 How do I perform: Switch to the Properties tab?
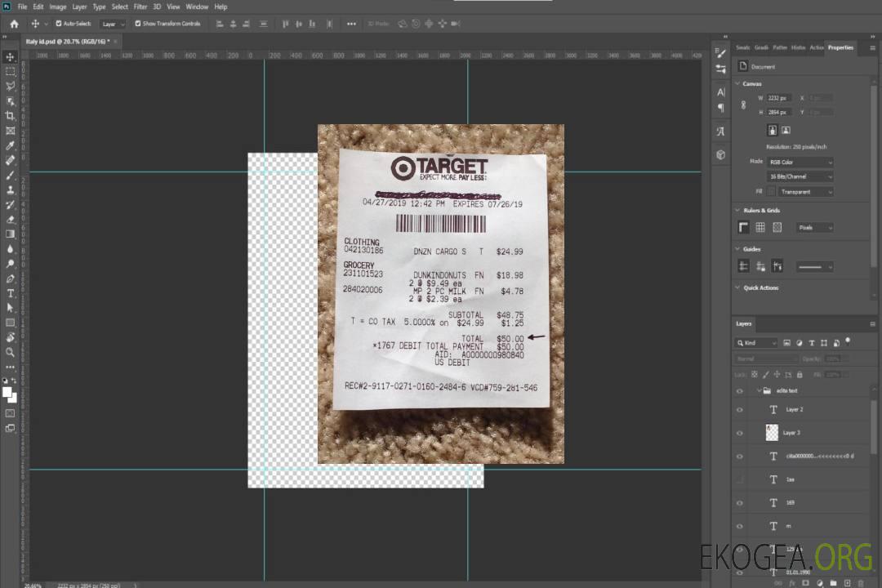pyautogui.click(x=840, y=48)
